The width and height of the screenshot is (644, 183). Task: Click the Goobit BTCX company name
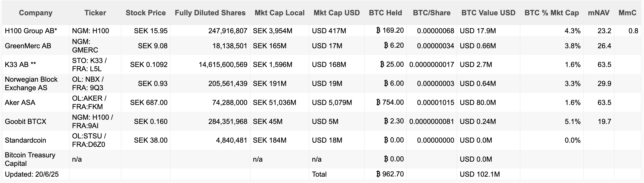[x=26, y=122]
